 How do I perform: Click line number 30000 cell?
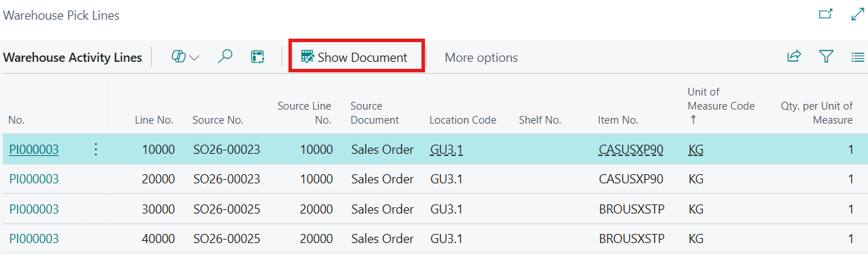click(x=158, y=209)
